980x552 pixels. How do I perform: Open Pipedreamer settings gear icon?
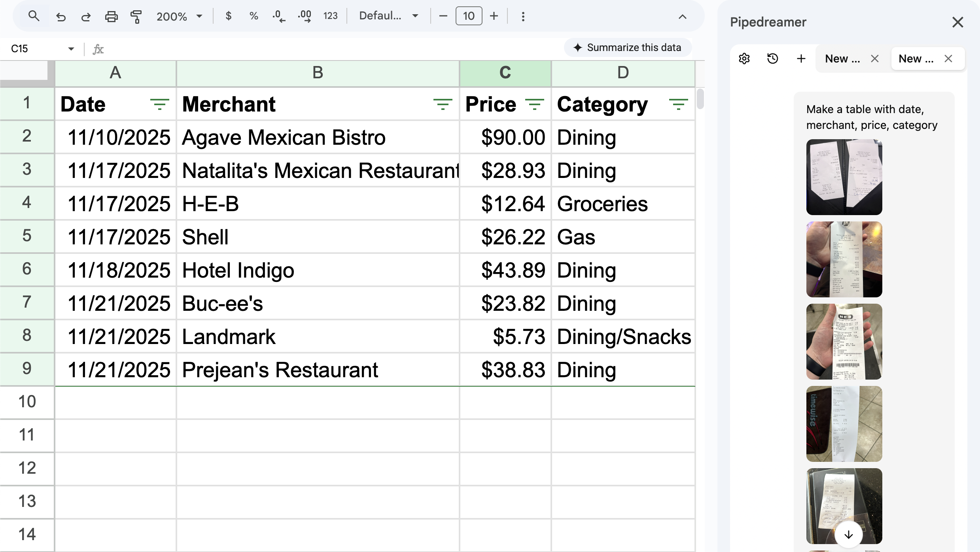click(x=744, y=59)
